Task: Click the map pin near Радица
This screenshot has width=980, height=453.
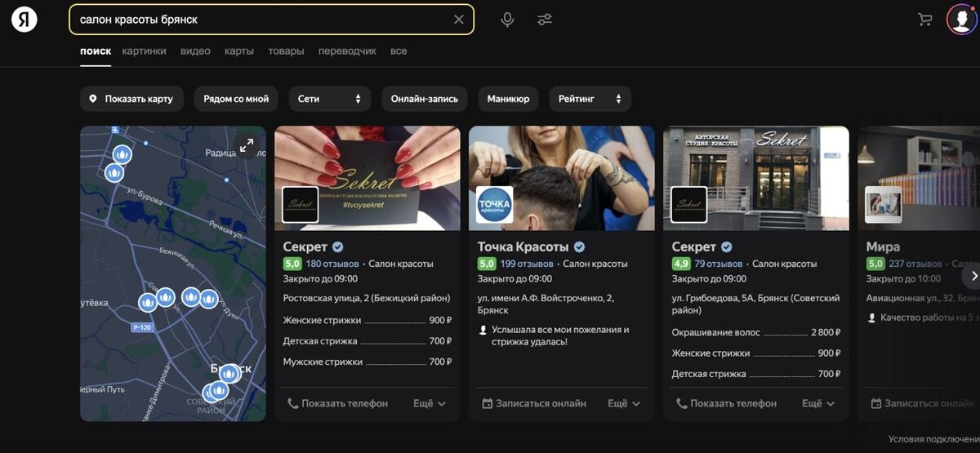Action: click(x=121, y=153)
